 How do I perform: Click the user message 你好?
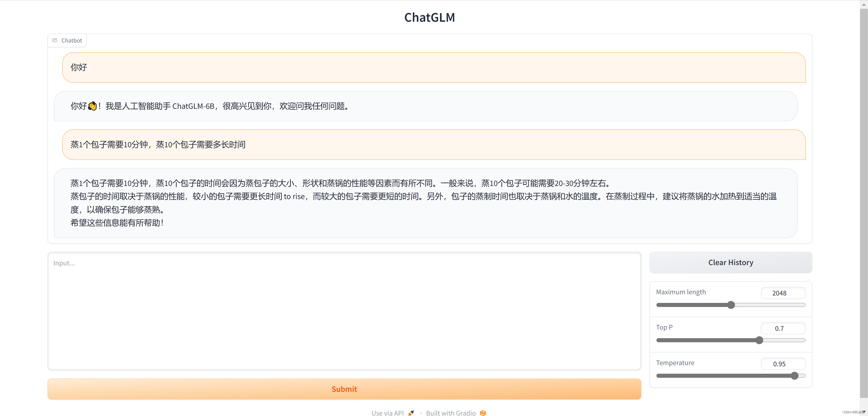tap(434, 67)
